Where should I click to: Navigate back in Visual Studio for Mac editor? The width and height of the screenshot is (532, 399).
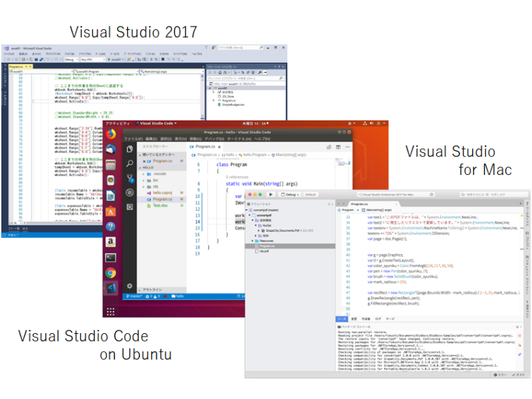click(x=338, y=204)
